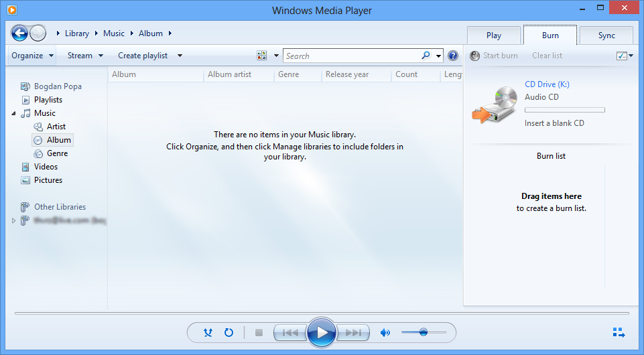Click the CD drive burn image
Screen dimensions: 644x355
pos(495,105)
